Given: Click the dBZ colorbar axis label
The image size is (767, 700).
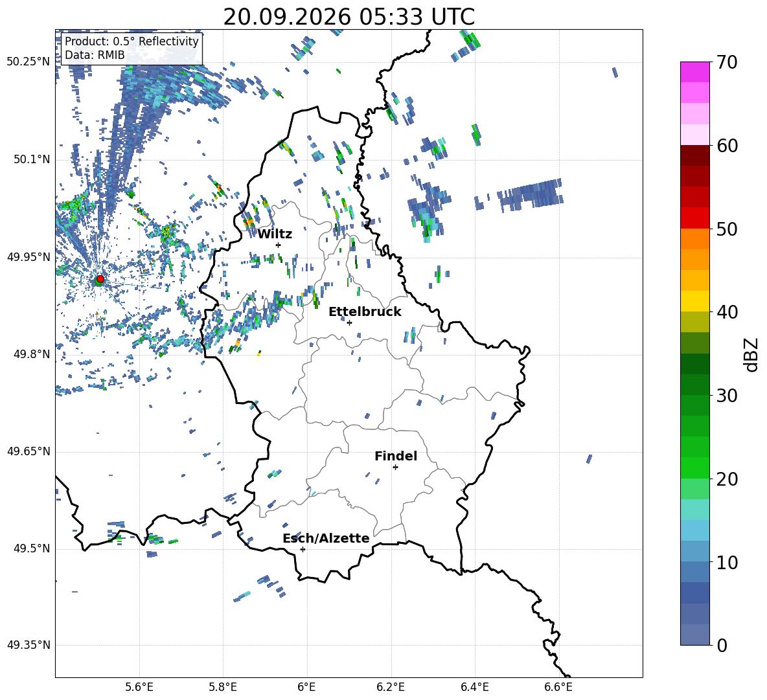Looking at the screenshot, I should (751, 354).
